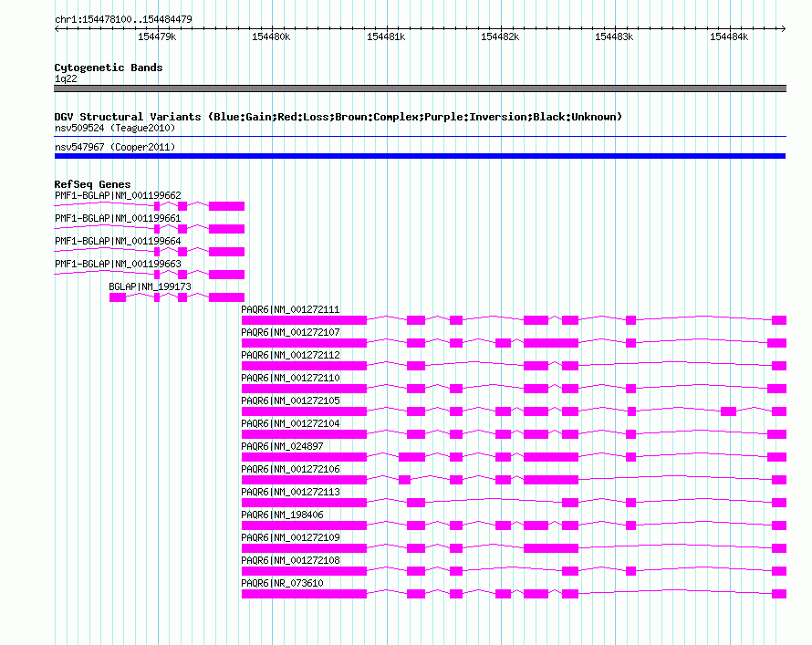
Task: Click the thick blue nsv547967 gain bar
Action: (x=420, y=156)
